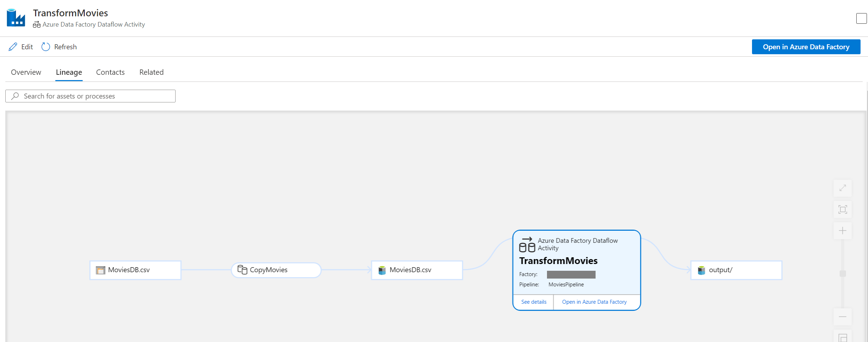Image resolution: width=868 pixels, height=342 pixels.
Task: Click the CopyMovies copy activity icon
Action: click(242, 270)
